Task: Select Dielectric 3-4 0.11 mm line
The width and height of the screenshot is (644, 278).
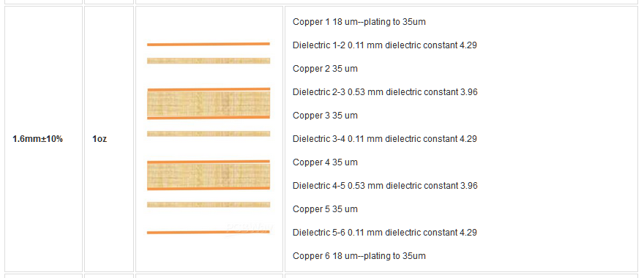Action: 384,139
